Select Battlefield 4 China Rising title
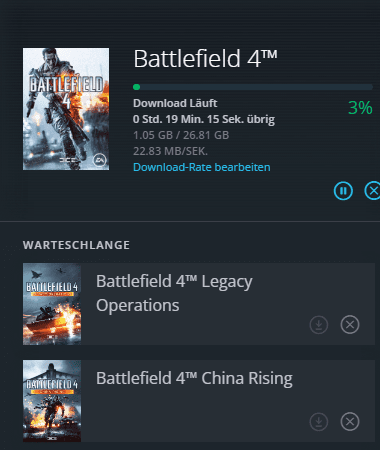The width and height of the screenshot is (380, 450). (194, 379)
